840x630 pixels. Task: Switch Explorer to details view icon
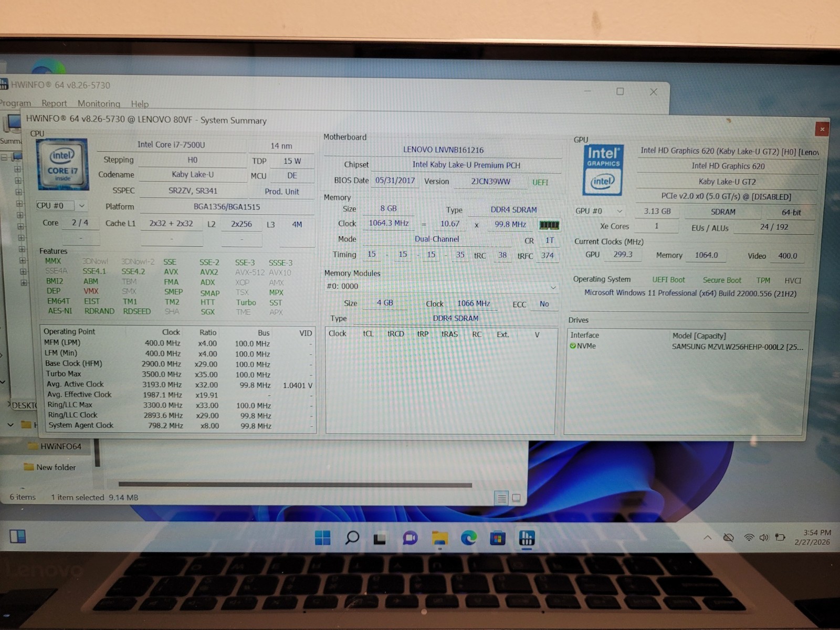(501, 498)
